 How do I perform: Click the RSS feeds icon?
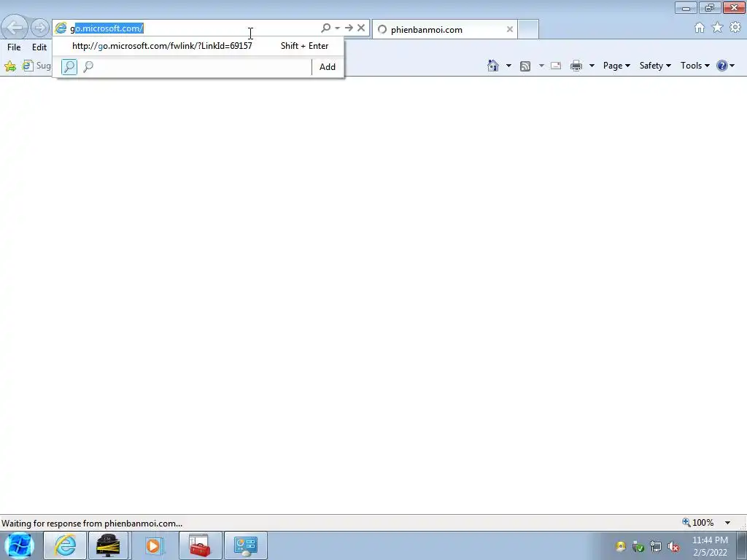click(525, 66)
